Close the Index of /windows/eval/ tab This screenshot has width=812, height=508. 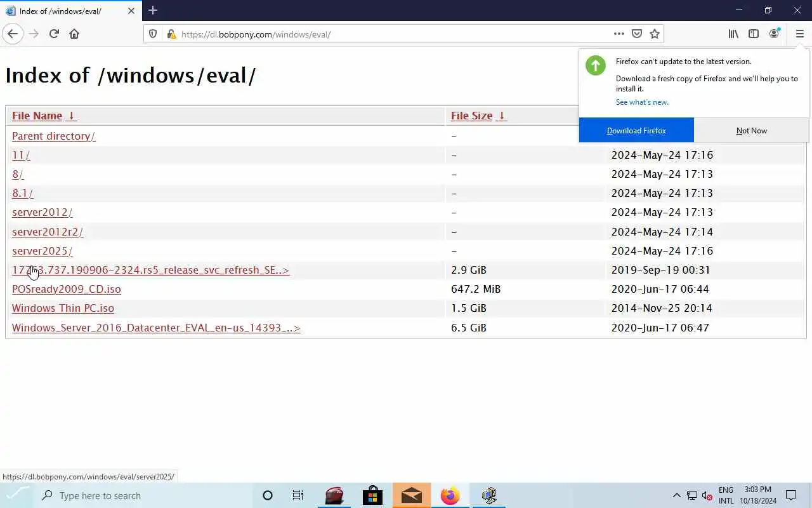(131, 11)
